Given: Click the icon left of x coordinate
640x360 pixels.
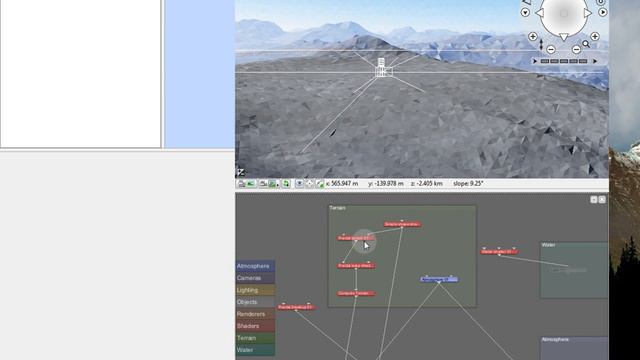Looking at the screenshot, I should pyautogui.click(x=320, y=184).
